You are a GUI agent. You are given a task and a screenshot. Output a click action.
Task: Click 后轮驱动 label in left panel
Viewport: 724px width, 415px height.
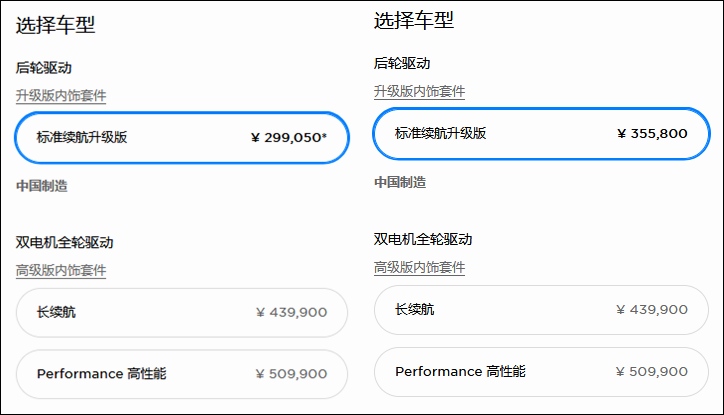pos(43,68)
